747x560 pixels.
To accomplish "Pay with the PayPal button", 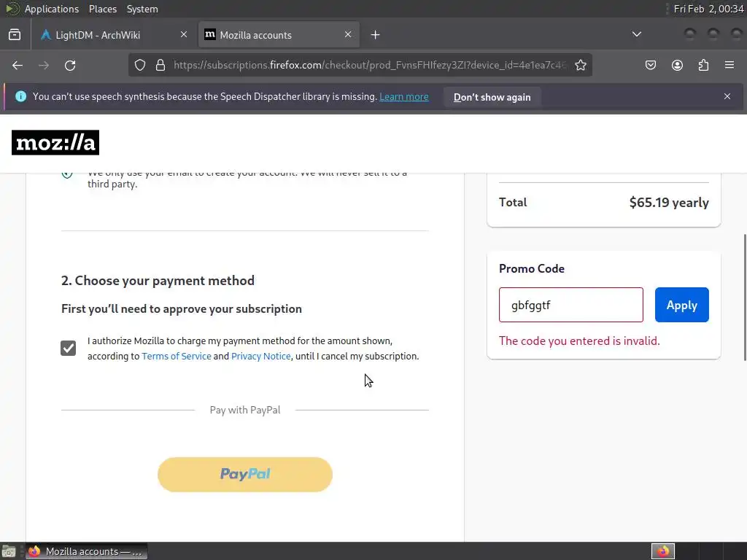I will click(245, 475).
